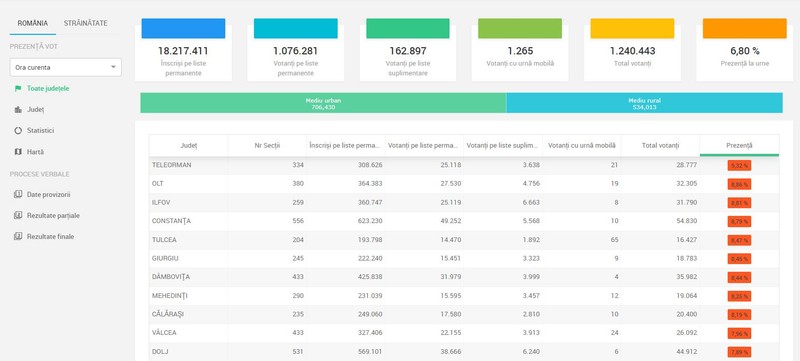
Task: Open the Date provizorii link
Action: coord(48,194)
